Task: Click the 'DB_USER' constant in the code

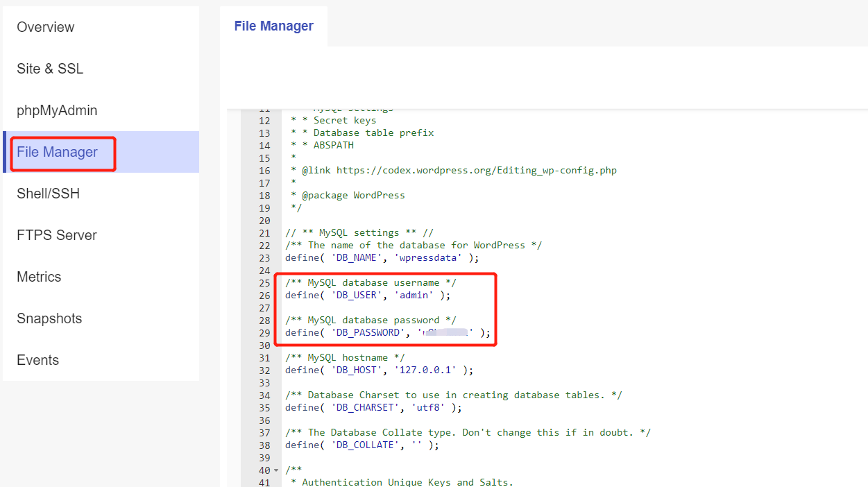Action: click(x=357, y=296)
